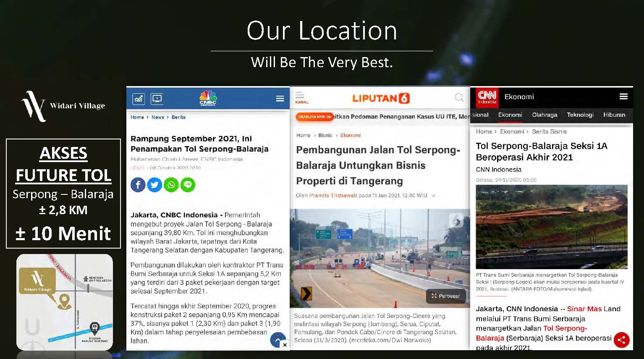The image size is (644, 359).
Task: Open CNBC market chart icon
Action: click(x=139, y=99)
